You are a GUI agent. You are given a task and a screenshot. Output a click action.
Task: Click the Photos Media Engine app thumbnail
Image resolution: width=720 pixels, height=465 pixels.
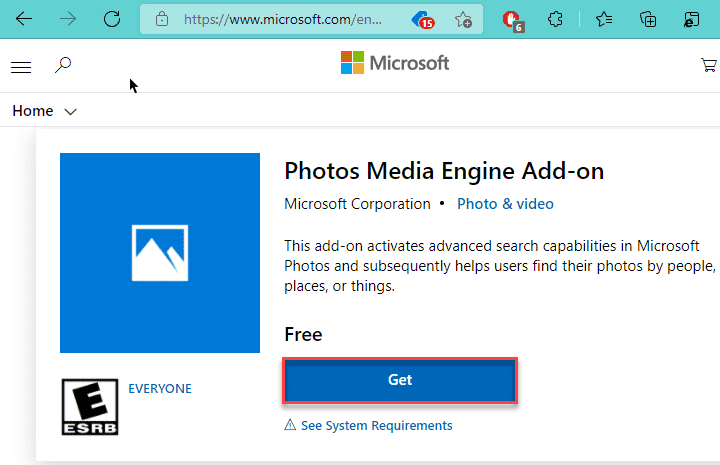coord(160,253)
